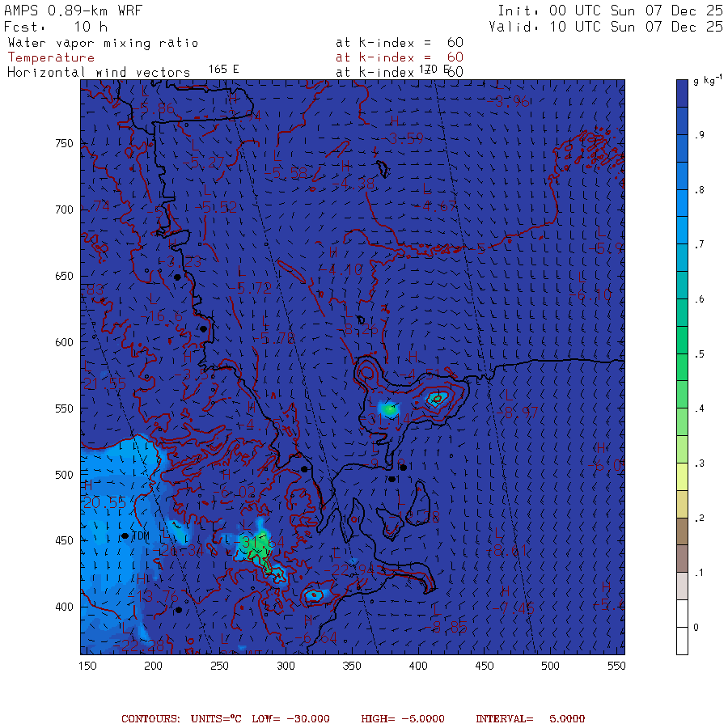Click the 'AMPS 0.89-km WRF' title text
Viewport: 728px width, 728px height.
73,11
